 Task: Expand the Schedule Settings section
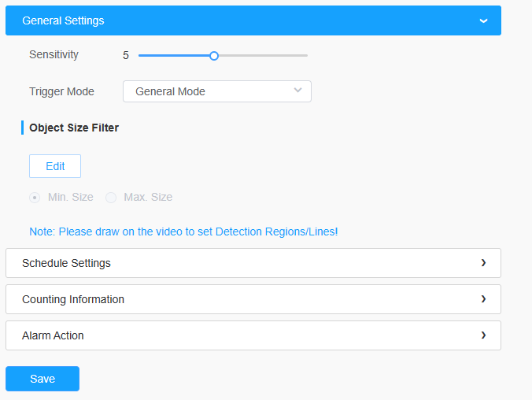pos(253,263)
